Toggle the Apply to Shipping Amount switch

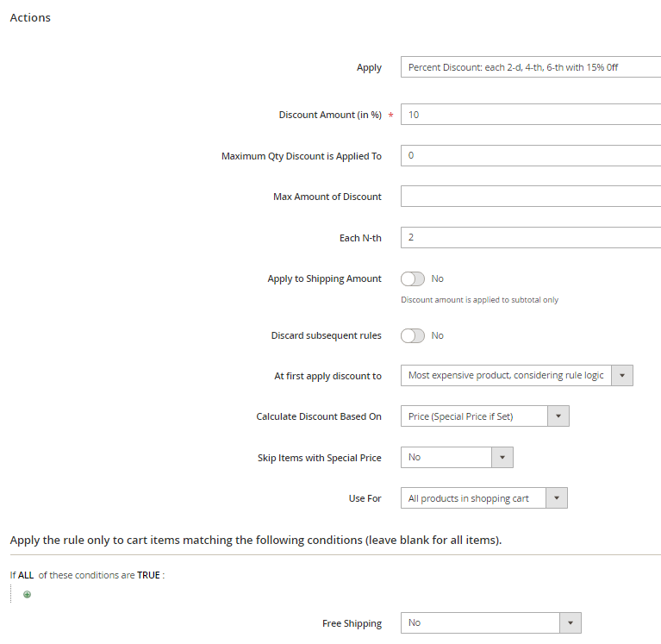[413, 278]
